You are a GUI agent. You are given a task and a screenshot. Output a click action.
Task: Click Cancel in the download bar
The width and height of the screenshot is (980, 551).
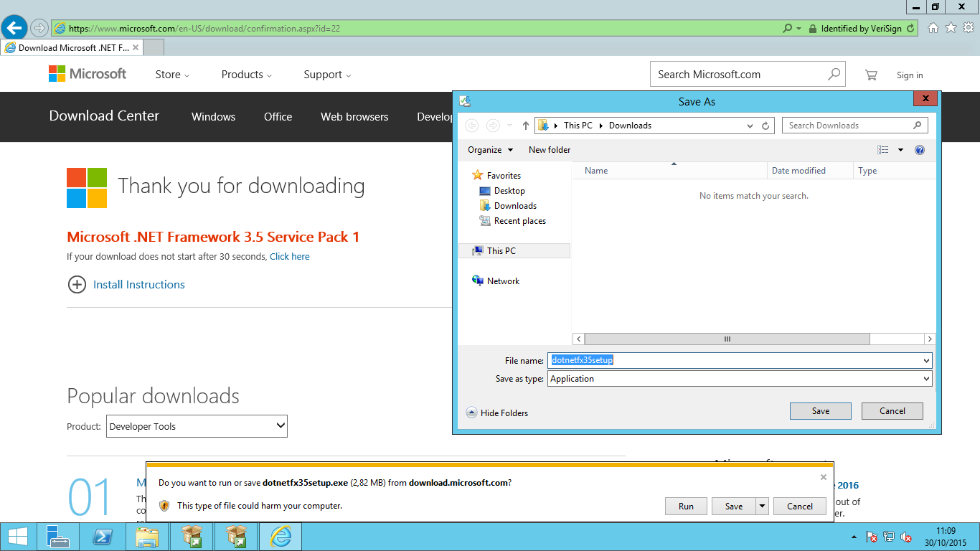pos(800,506)
